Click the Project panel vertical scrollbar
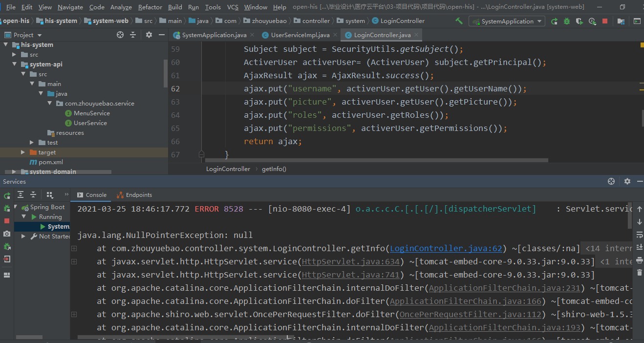 tap(166, 73)
